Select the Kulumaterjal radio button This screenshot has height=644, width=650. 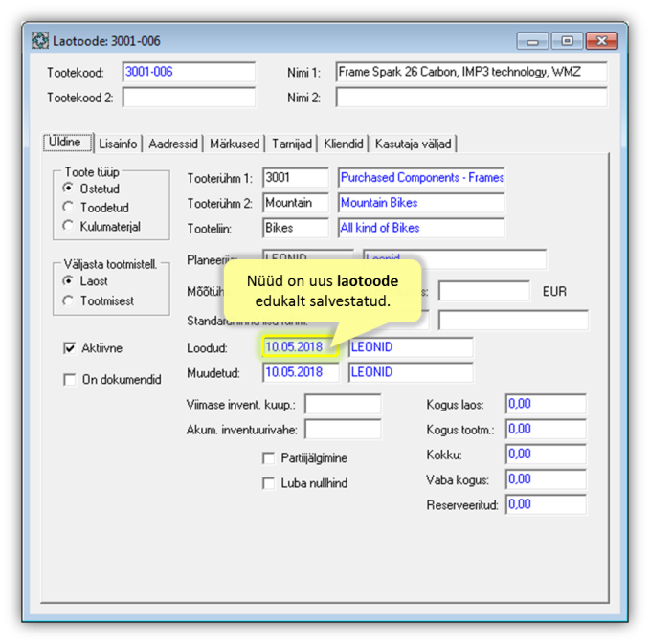[x=68, y=226]
